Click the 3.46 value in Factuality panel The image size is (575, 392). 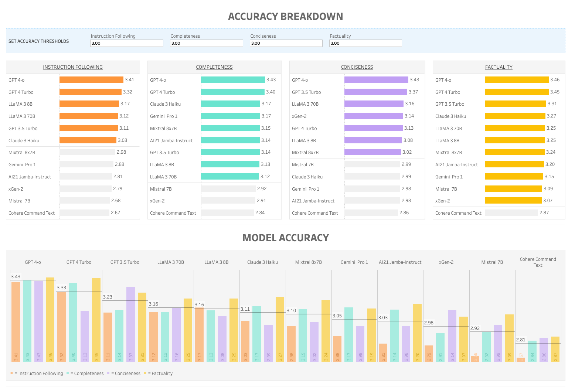[555, 80]
